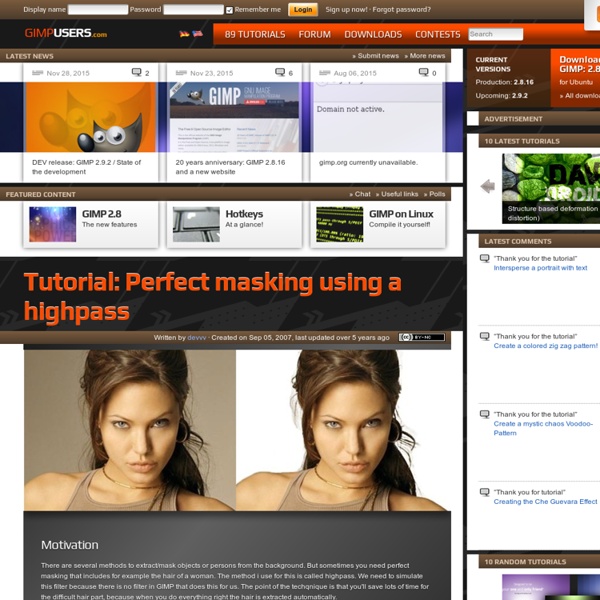Click the Upcoming: 2.9.2 version text
This screenshot has height=600, width=600.
[501, 96]
